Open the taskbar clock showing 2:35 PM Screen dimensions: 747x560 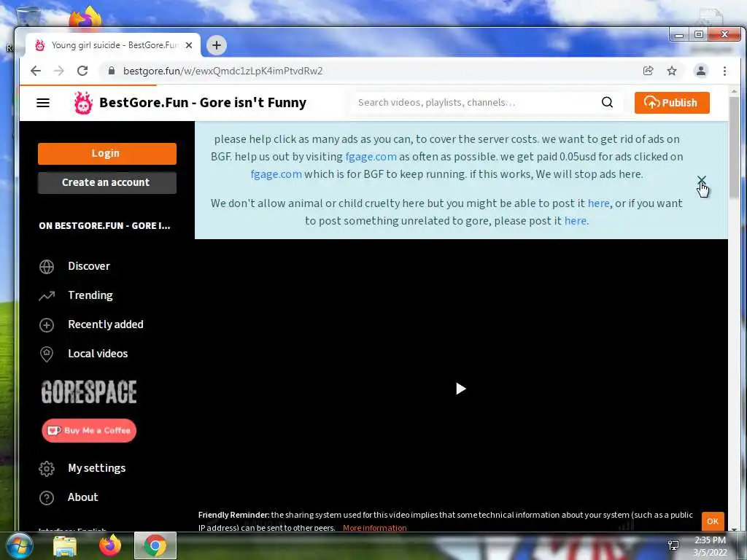(710, 546)
